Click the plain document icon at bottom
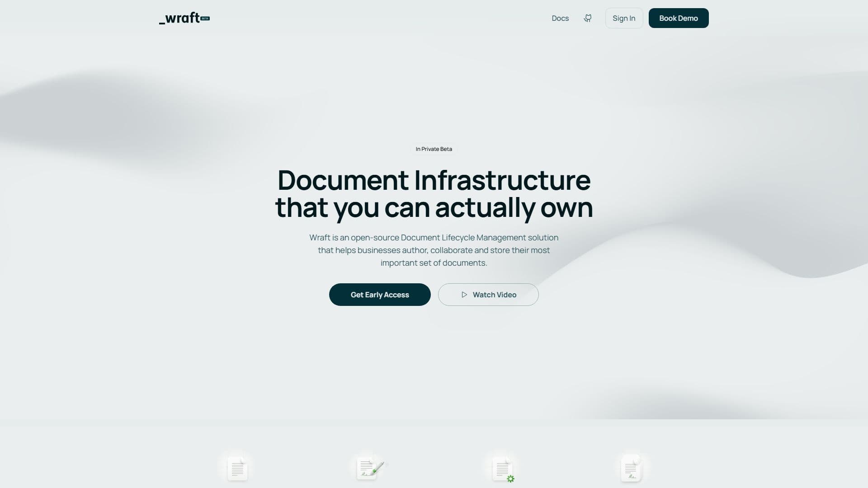868x488 pixels. click(237, 469)
